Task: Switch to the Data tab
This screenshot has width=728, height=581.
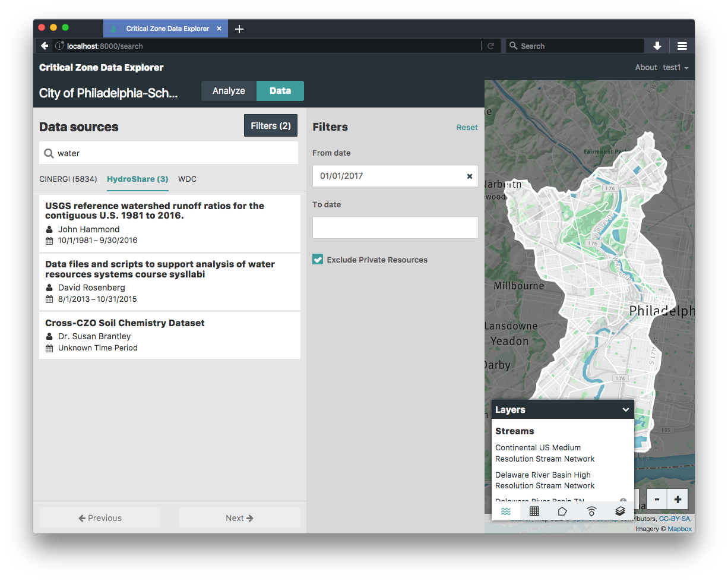Action: [x=280, y=91]
